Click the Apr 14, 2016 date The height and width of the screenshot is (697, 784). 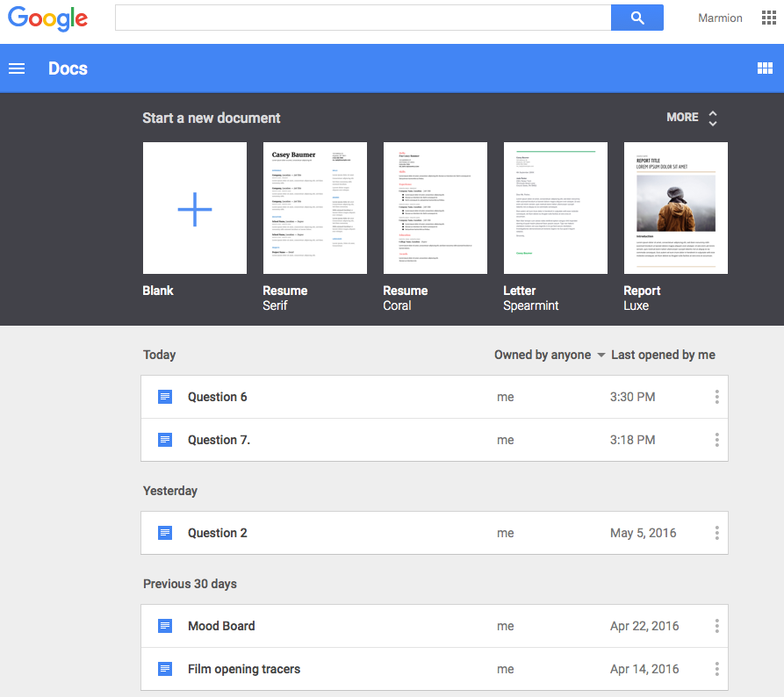(x=644, y=669)
